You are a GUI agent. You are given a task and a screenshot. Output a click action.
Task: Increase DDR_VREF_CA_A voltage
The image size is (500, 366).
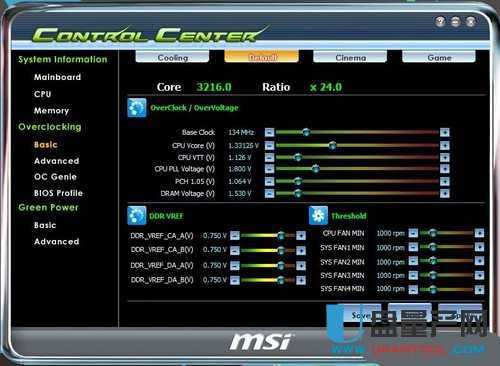point(301,236)
